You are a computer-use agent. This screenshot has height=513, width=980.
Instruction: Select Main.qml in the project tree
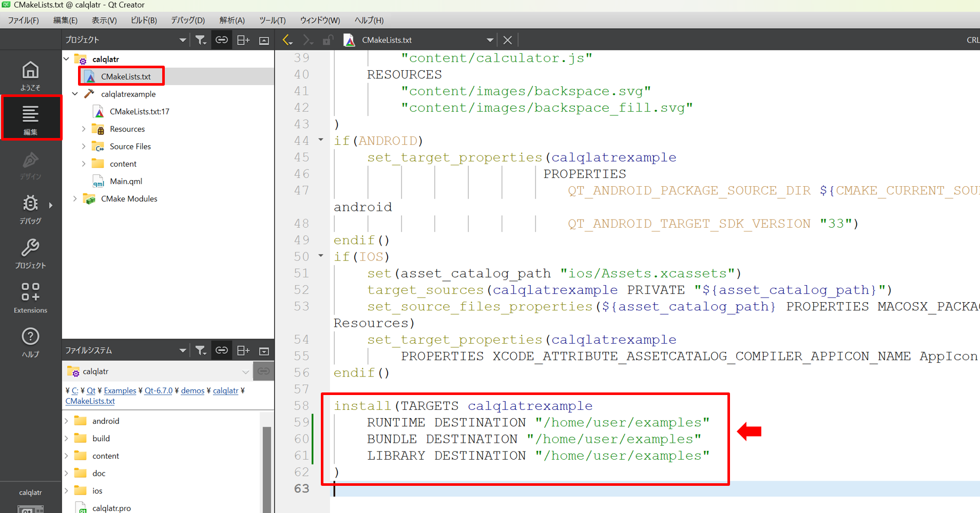tap(126, 181)
